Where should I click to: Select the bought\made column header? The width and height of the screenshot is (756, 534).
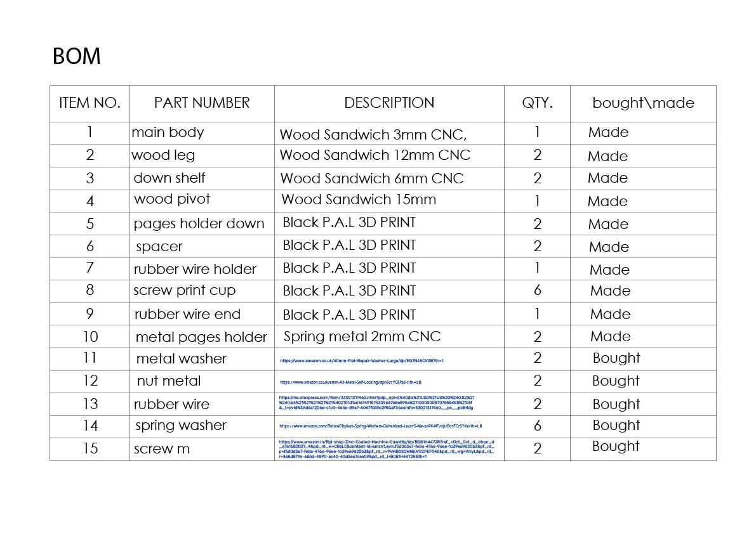[x=643, y=103]
